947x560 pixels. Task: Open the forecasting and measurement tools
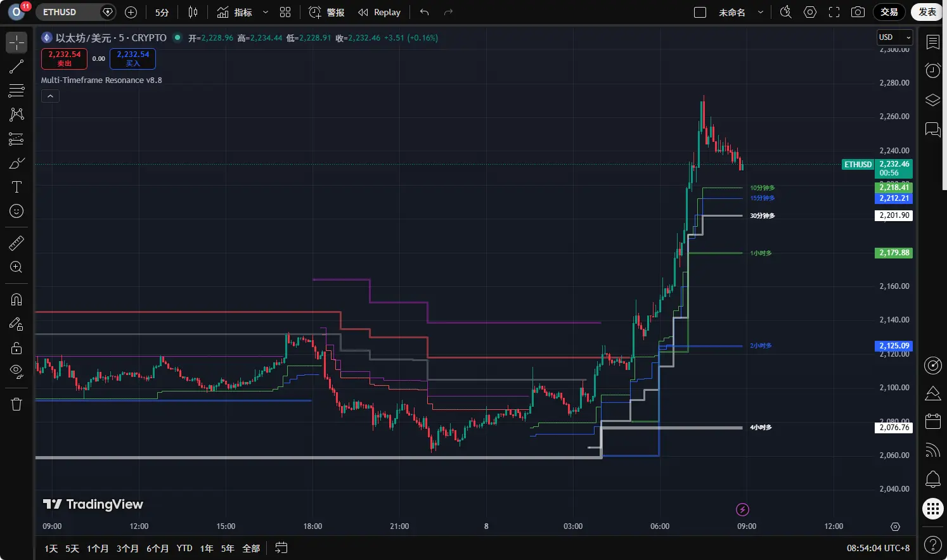click(x=16, y=139)
